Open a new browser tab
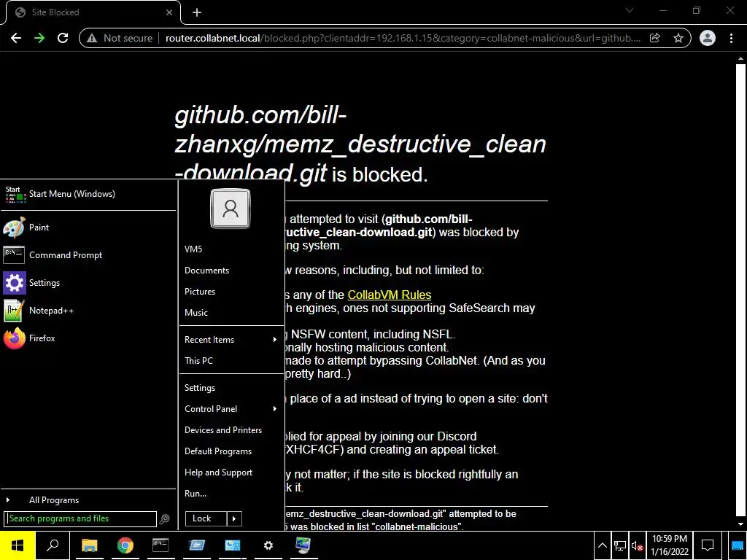This screenshot has height=560, width=747. pos(197,12)
